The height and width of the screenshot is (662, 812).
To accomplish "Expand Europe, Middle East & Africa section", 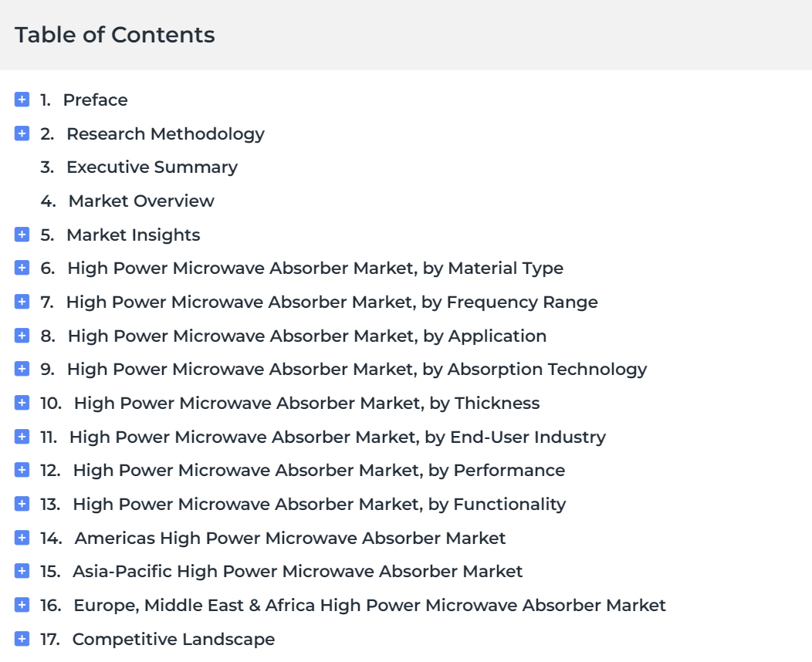I will pos(22,604).
